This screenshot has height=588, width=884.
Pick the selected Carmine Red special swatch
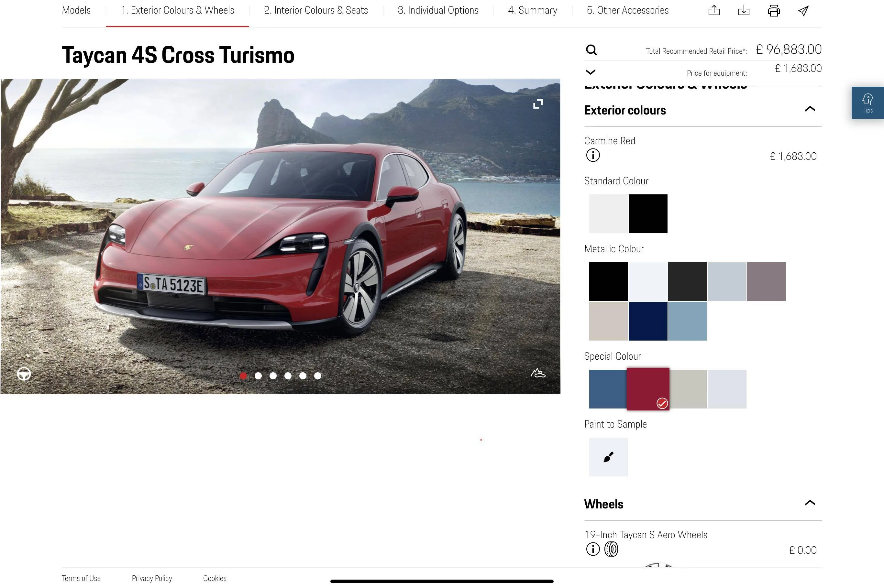coord(648,389)
